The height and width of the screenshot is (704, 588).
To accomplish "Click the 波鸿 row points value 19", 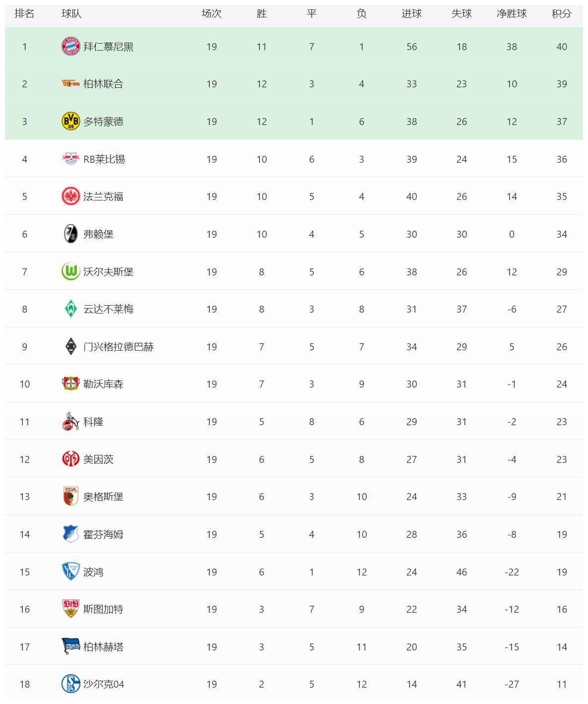I will 561,572.
